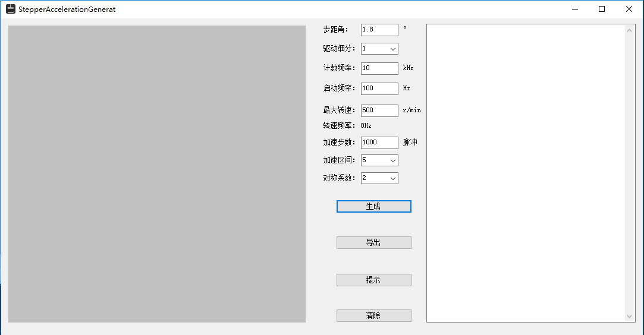Viewport: 644px width, 335px height.
Task: Click the 生成 (generate) button
Action: pos(374,207)
